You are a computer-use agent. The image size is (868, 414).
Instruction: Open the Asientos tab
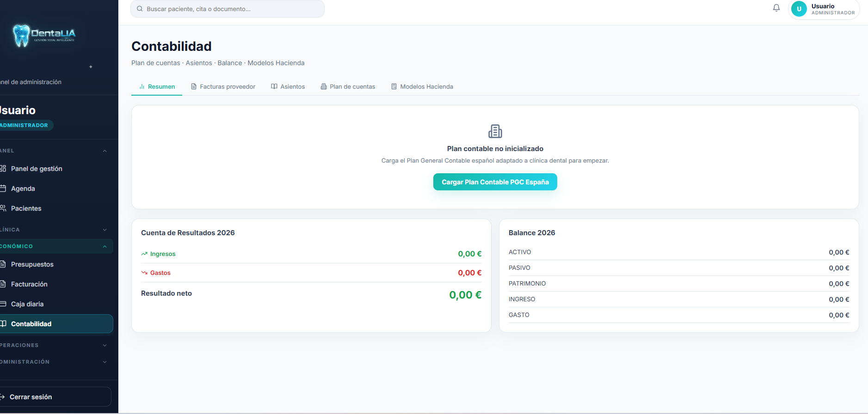pyautogui.click(x=288, y=86)
